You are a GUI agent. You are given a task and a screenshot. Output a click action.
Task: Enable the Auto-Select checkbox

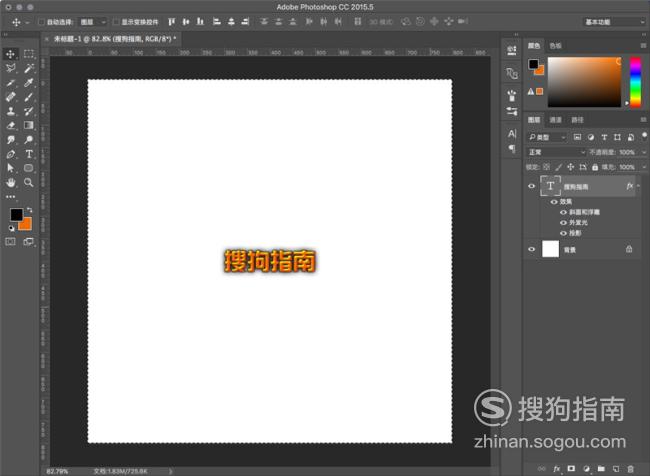pyautogui.click(x=41, y=22)
